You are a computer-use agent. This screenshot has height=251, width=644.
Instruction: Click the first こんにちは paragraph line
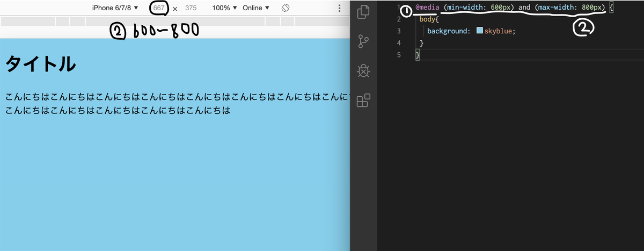[x=177, y=97]
